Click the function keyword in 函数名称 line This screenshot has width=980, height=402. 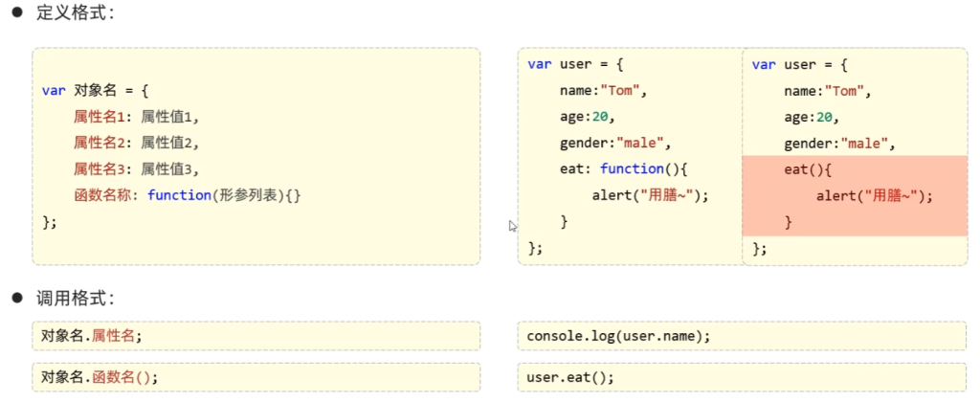(179, 195)
